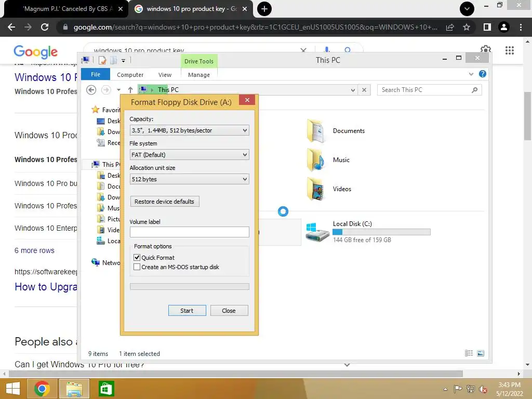Click stop/clear X beside address bar
The width and height of the screenshot is (532, 399).
364,90
